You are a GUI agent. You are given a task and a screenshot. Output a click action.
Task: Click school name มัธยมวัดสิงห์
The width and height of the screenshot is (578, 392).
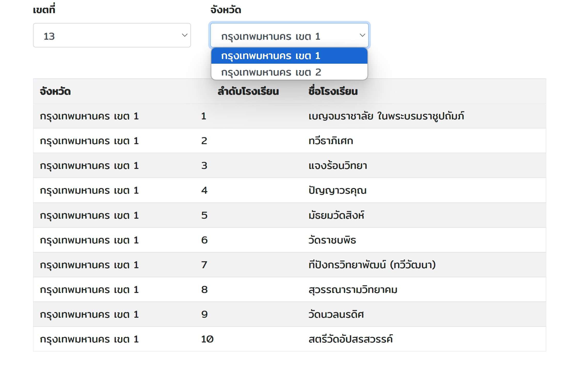pyautogui.click(x=336, y=215)
